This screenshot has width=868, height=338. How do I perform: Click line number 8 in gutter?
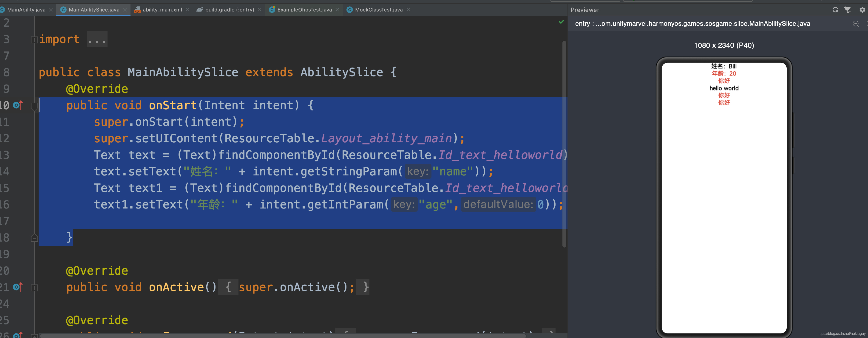[6, 72]
